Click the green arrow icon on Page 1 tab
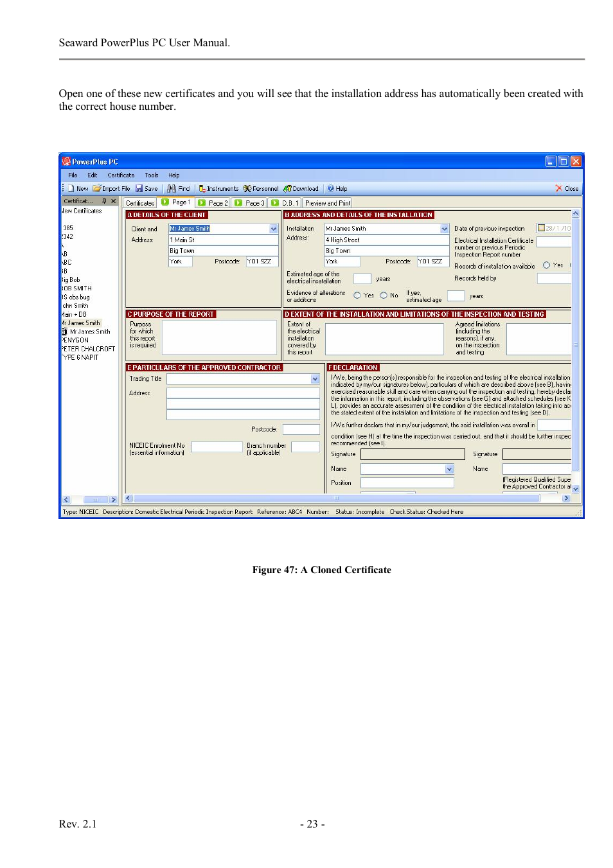Image resolution: width=613 pixels, height=868 pixels. click(x=165, y=202)
